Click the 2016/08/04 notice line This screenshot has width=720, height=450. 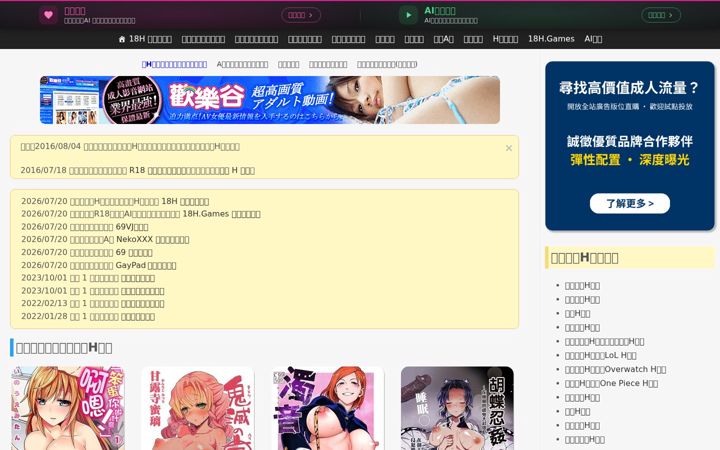point(130,146)
